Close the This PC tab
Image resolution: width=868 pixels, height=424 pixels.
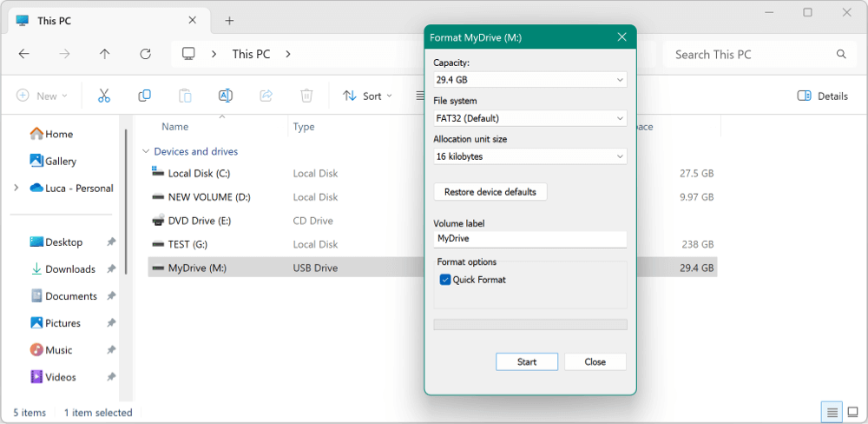pyautogui.click(x=192, y=21)
